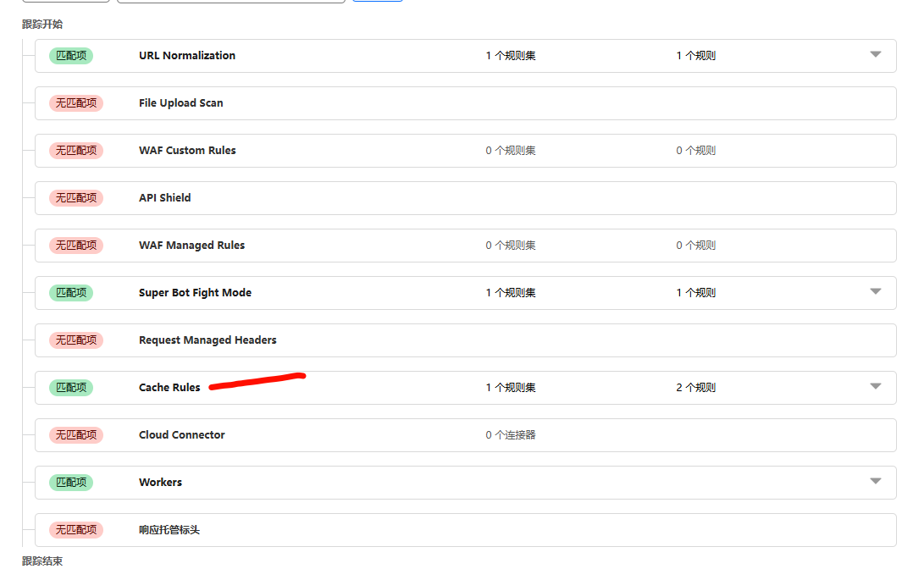Expand the Super Bot Fight Mode arrow
Image resolution: width=924 pixels, height=569 pixels.
click(x=875, y=291)
